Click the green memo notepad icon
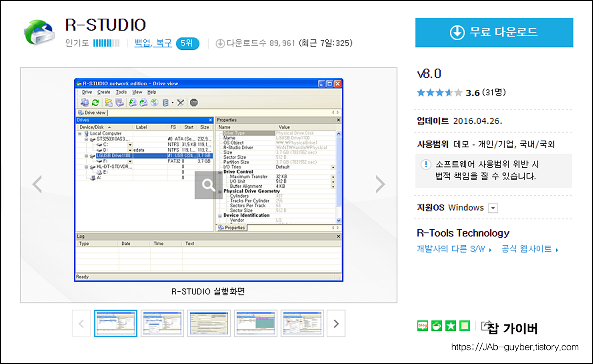Image resolution: width=593 pixels, height=364 pixels. (x=465, y=325)
